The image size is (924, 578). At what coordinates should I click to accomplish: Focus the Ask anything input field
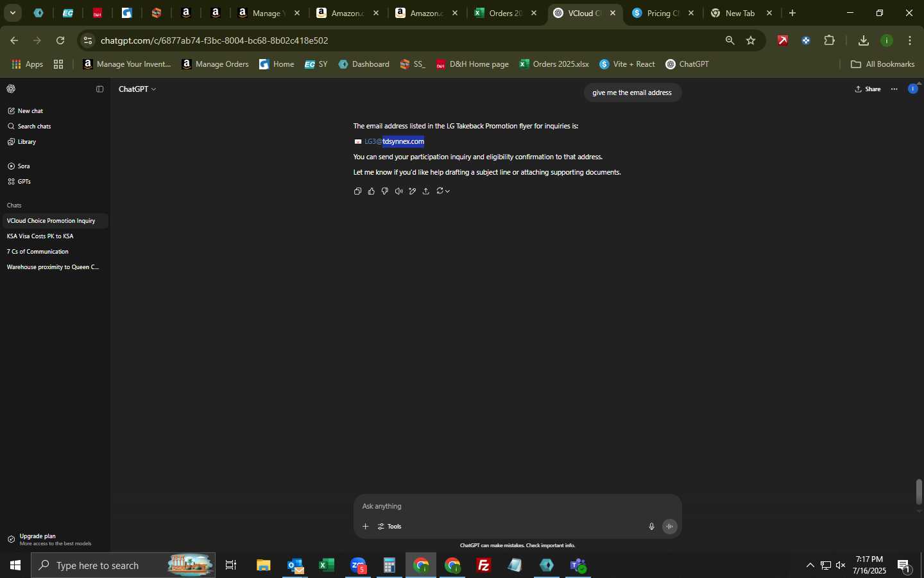click(x=517, y=507)
